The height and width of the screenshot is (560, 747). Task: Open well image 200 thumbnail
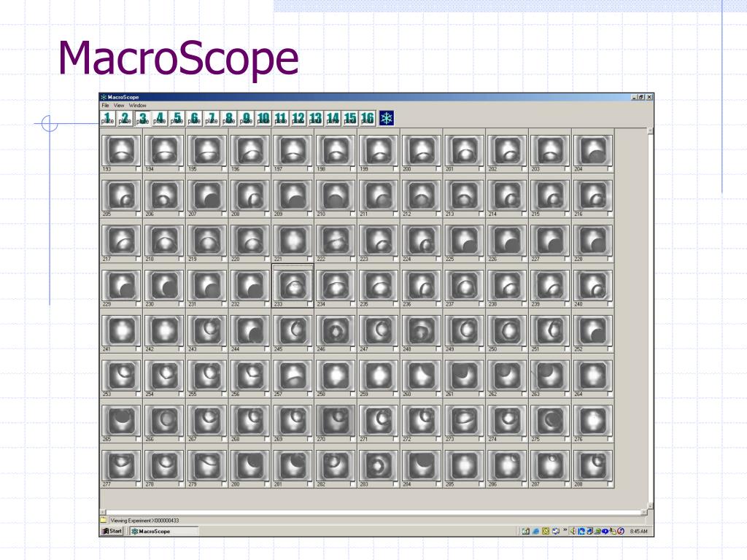[x=421, y=150]
